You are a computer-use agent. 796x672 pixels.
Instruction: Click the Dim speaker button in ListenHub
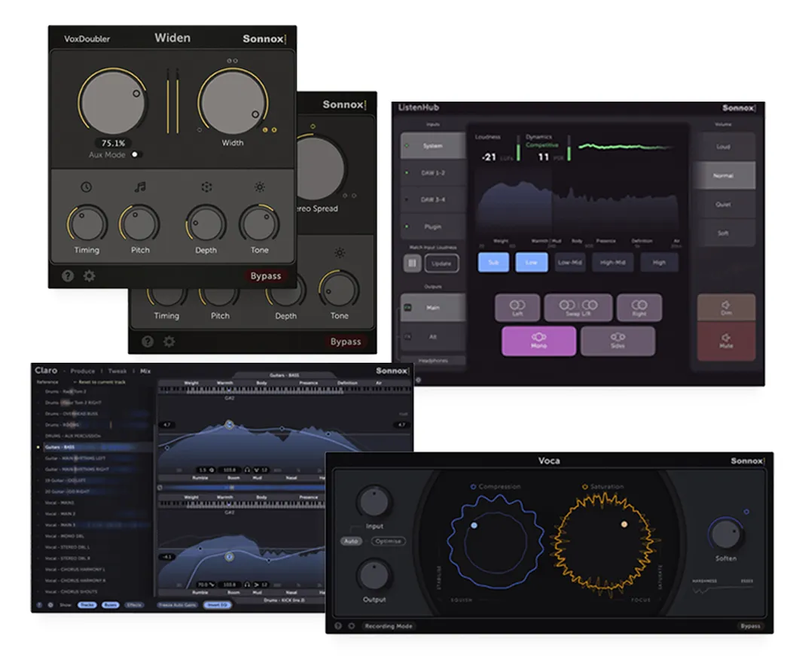point(726,307)
